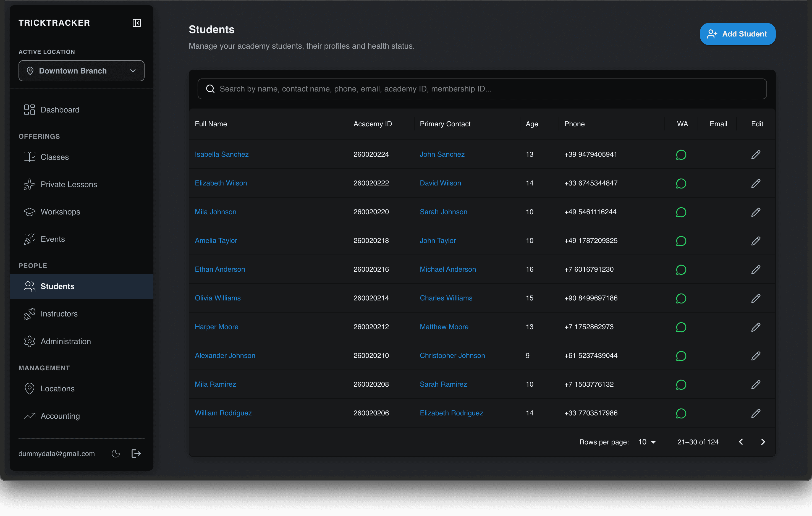Edit Amelia Taylor with pencil icon
Viewport: 812px width, 516px height.
[756, 241]
